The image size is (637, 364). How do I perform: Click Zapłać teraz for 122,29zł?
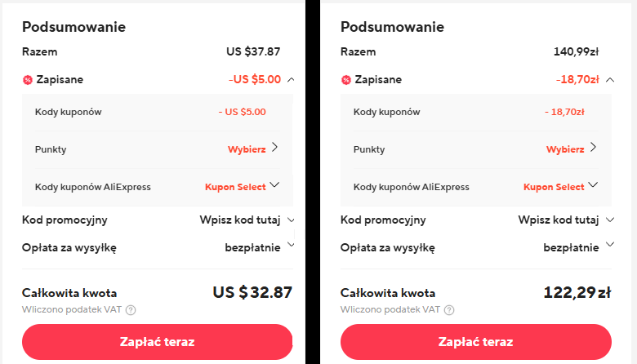pyautogui.click(x=476, y=342)
